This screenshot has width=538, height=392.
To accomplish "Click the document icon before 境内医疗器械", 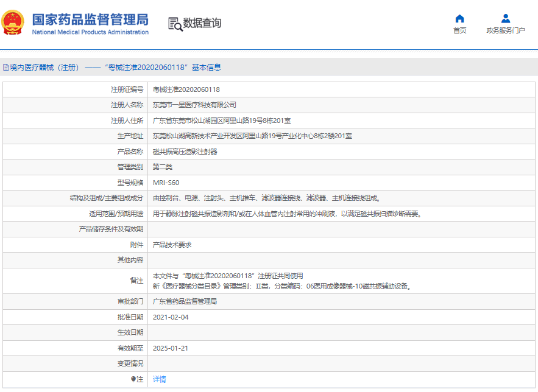I will tap(6, 67).
